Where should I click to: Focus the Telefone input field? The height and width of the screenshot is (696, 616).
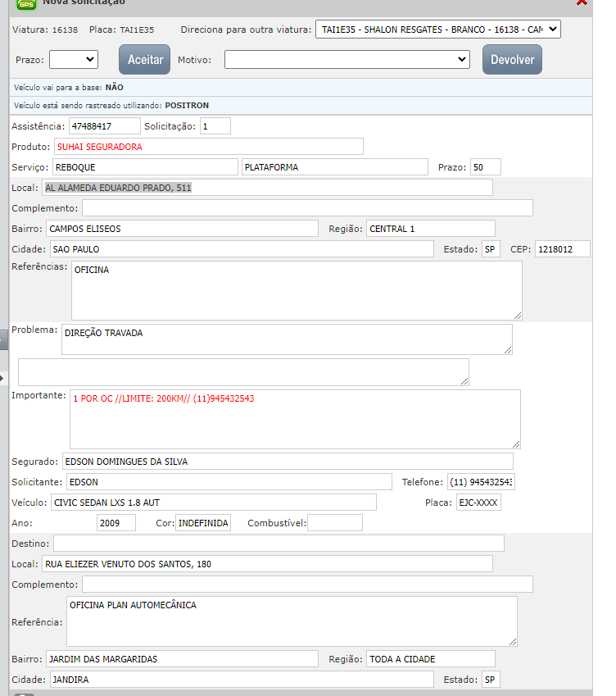click(x=481, y=481)
